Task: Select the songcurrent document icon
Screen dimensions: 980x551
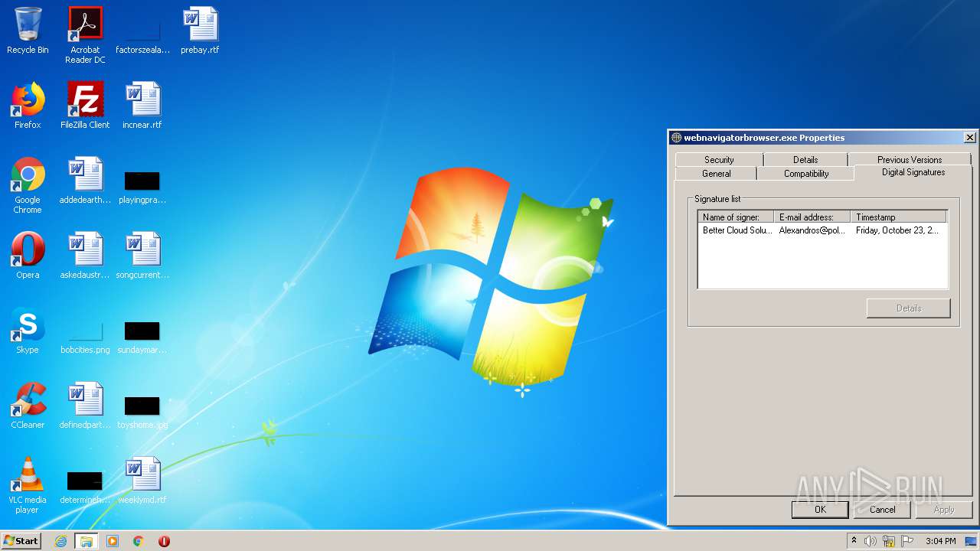Action: [x=142, y=256]
